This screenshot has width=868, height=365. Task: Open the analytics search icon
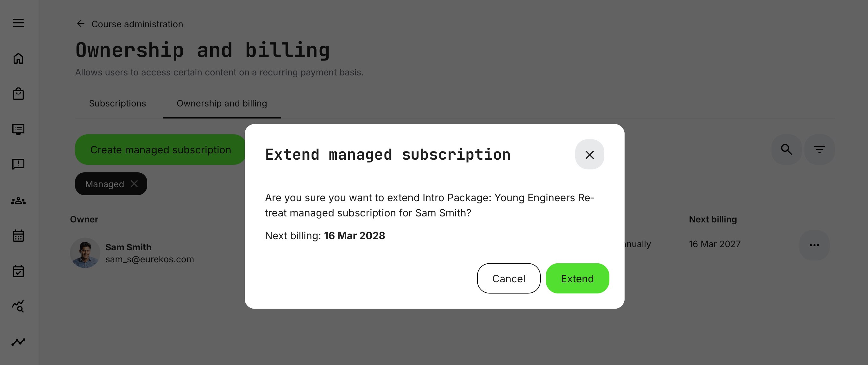(x=19, y=307)
